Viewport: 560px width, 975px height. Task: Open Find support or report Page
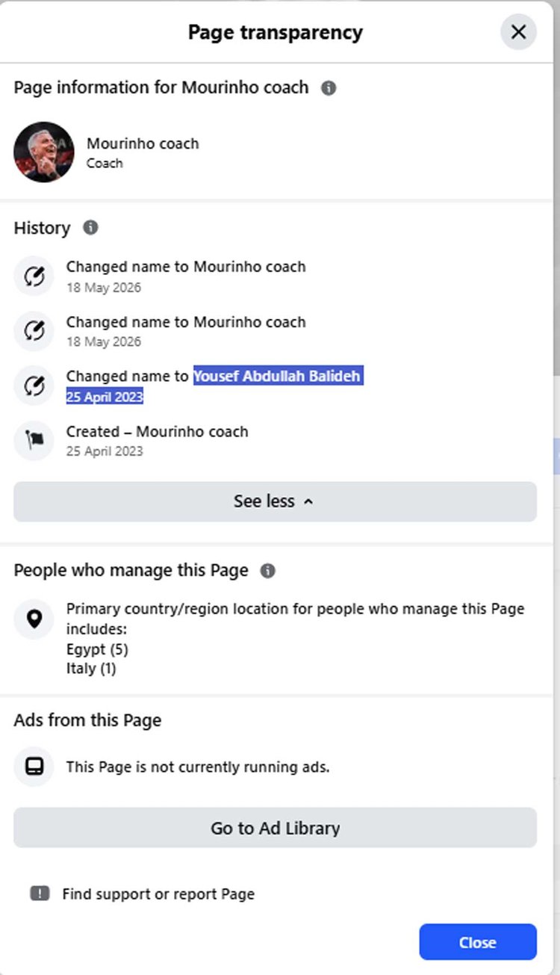[158, 894]
